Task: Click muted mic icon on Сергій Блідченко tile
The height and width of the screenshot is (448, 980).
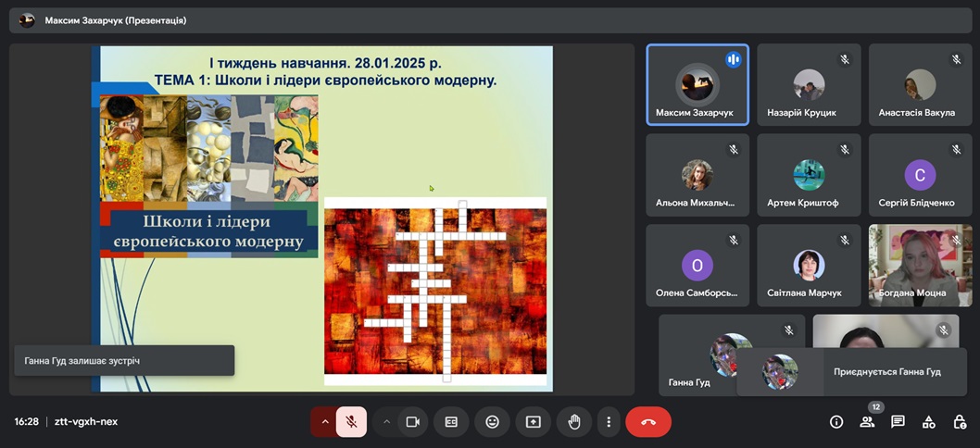Action: coord(956,150)
